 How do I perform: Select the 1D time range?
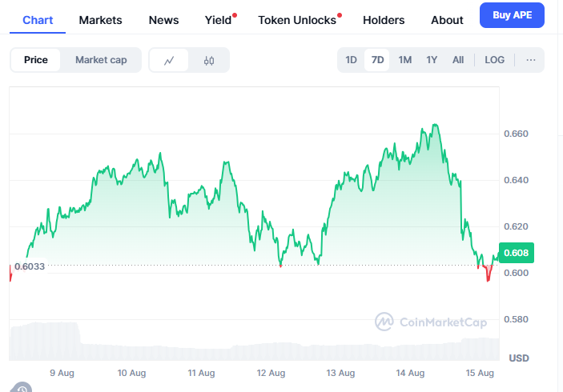[x=351, y=60]
